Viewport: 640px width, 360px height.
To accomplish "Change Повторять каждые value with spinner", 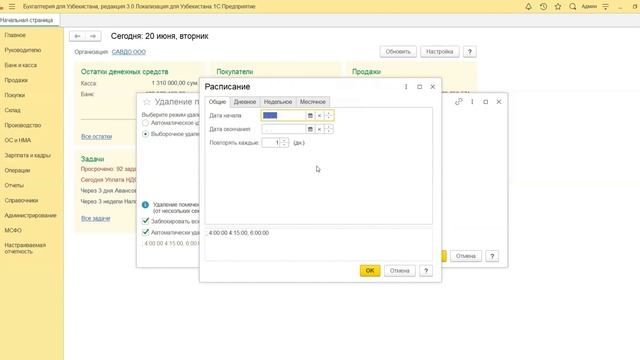I will (x=284, y=143).
